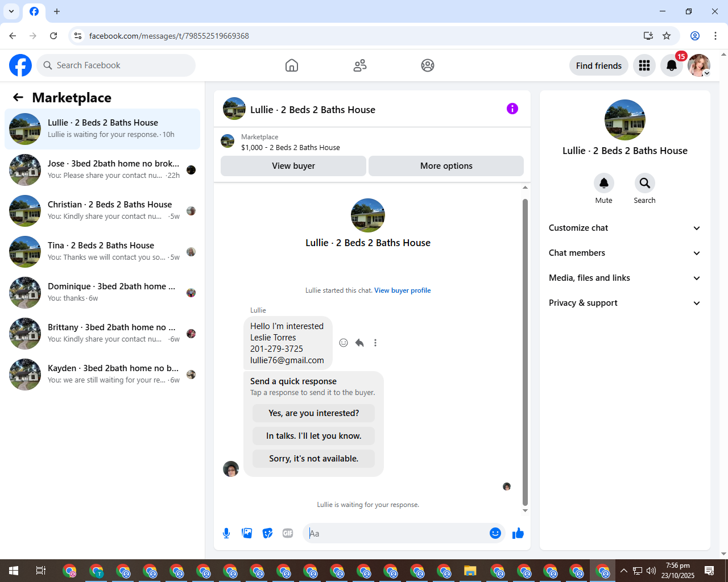Click the '$1,000 - 2 Beds 2 Baths House' listing text

291,147
